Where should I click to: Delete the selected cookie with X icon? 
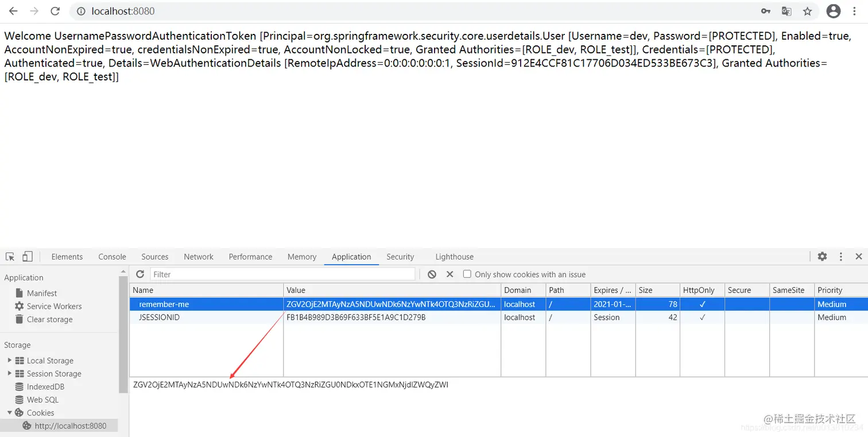tap(449, 274)
